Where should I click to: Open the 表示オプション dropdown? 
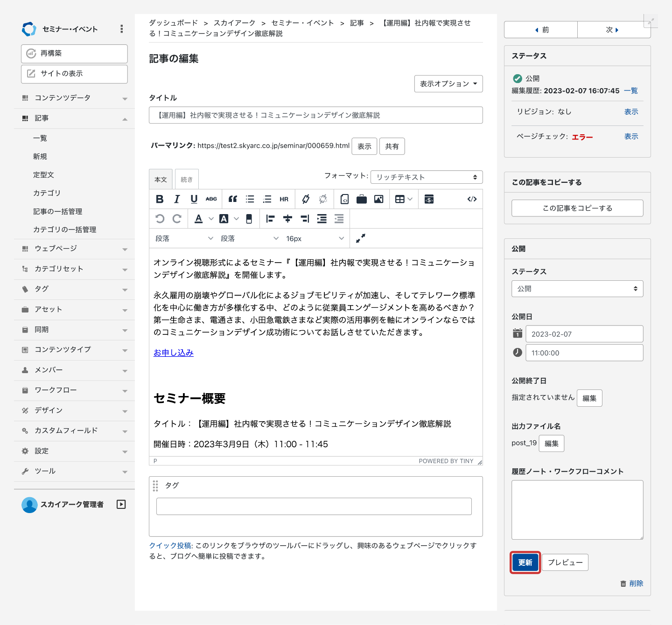click(448, 84)
